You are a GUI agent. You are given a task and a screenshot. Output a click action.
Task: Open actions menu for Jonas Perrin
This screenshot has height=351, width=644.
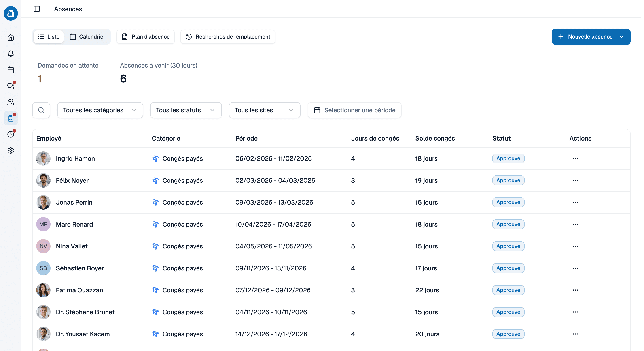pyautogui.click(x=576, y=202)
